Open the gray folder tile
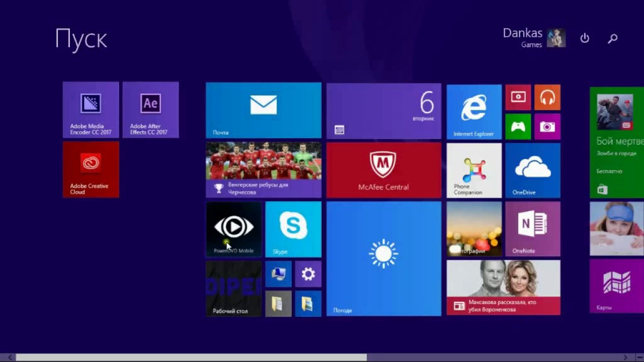 278,303
